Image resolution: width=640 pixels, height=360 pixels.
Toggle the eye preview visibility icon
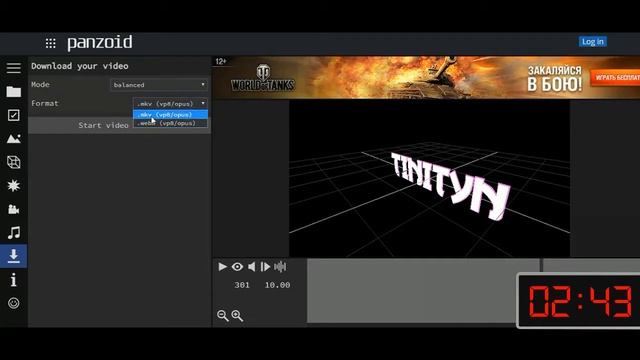coord(237,267)
